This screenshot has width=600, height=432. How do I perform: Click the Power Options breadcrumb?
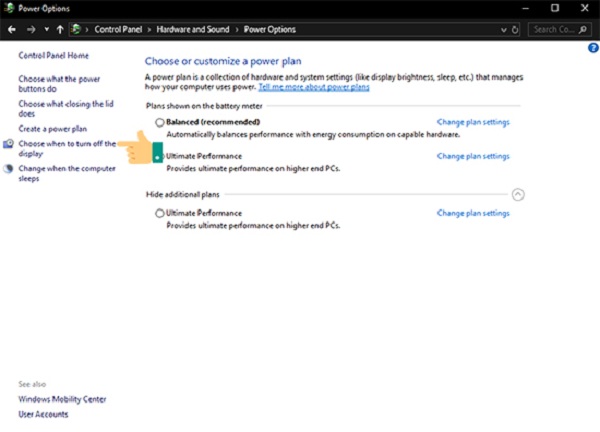coord(270,29)
